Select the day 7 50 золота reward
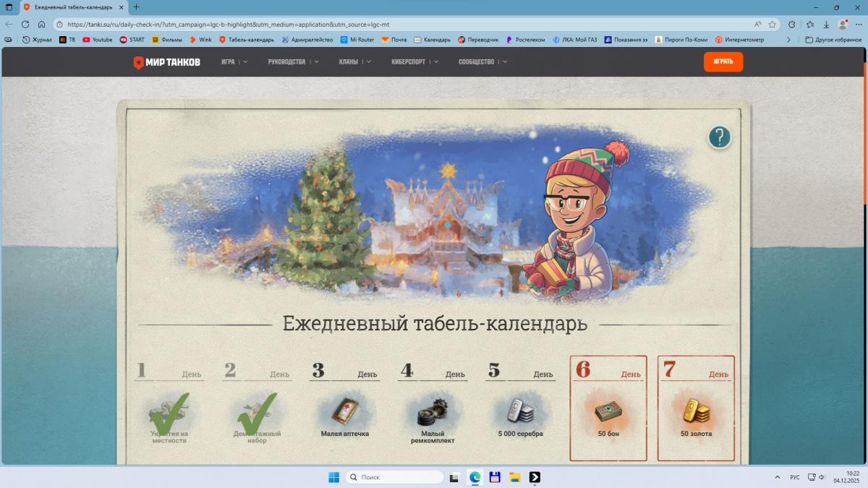868x488 pixels. (x=696, y=408)
